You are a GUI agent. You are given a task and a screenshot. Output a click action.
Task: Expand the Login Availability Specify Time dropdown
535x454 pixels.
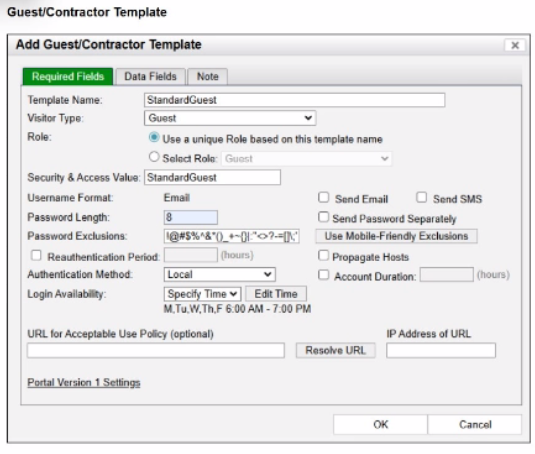coord(202,294)
